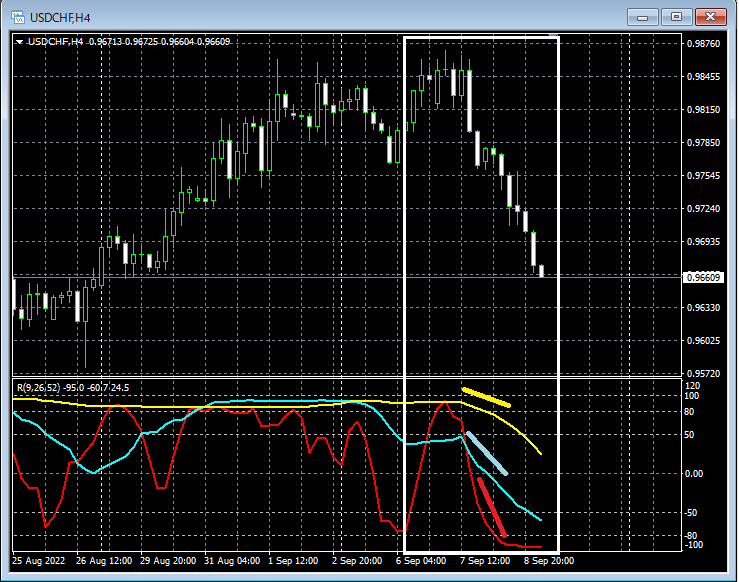
Task: Minimize the USDCHF,H4 chart window
Action: (643, 16)
